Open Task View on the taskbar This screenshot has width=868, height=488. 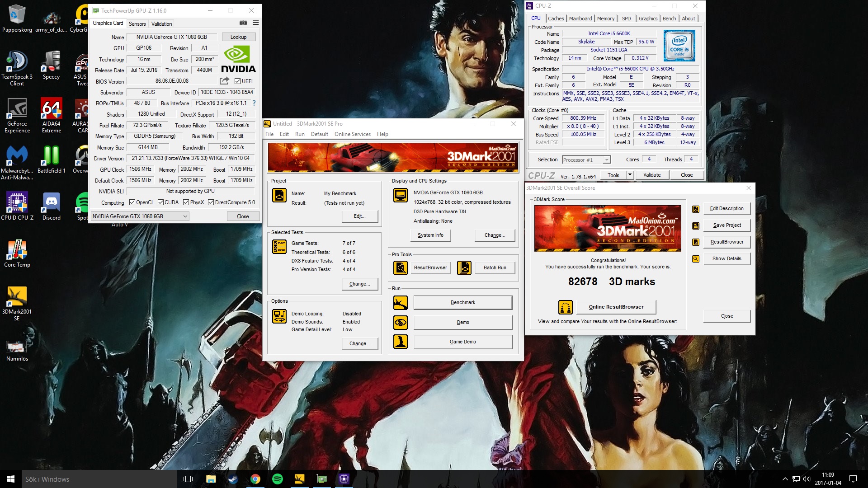(x=188, y=479)
